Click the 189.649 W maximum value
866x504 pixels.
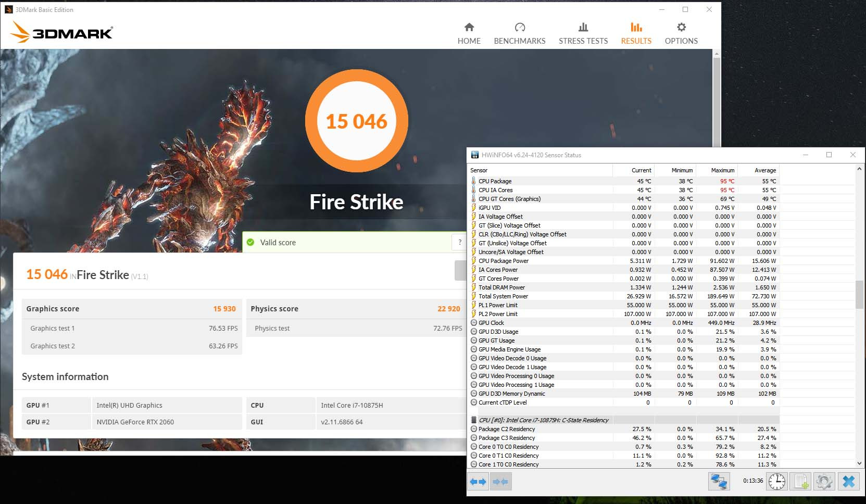pyautogui.click(x=721, y=296)
